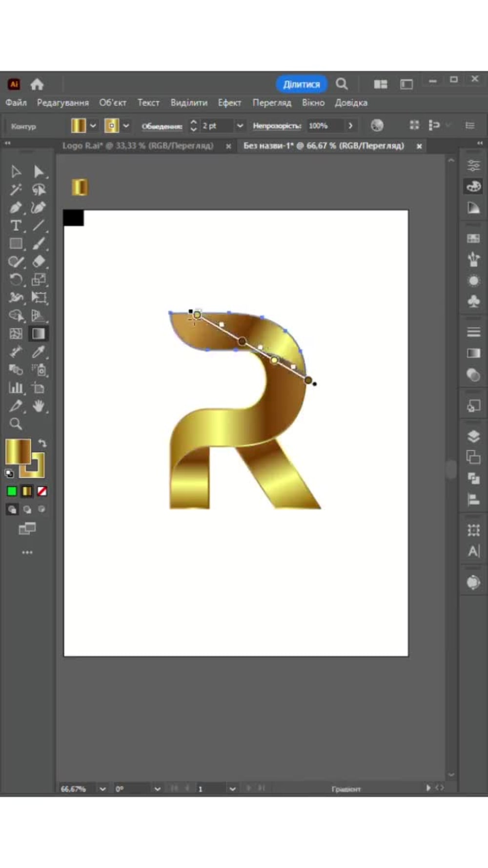Click the toolbar gradient fill swatch
Viewport: 488px width, 868px height.
click(x=18, y=452)
